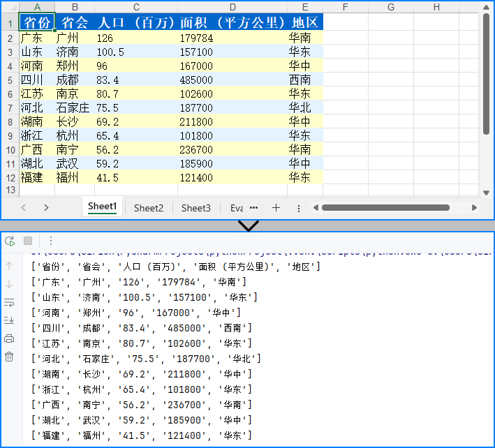Select row 5 header
The image size is (495, 448).
click(10, 80)
